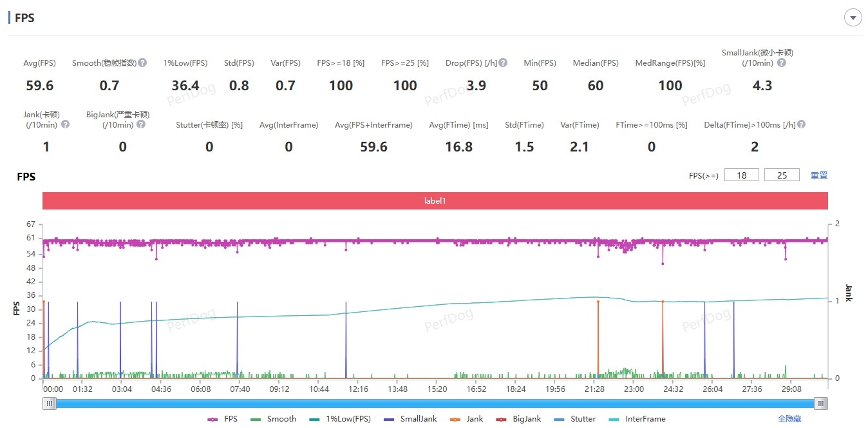Click 全隐藏 to hide all series

[x=789, y=419]
